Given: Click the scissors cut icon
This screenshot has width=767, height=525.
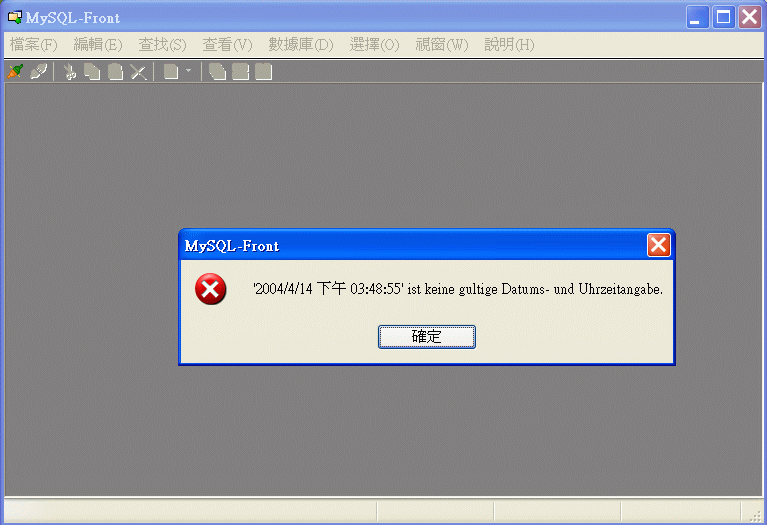Looking at the screenshot, I should click(x=70, y=72).
